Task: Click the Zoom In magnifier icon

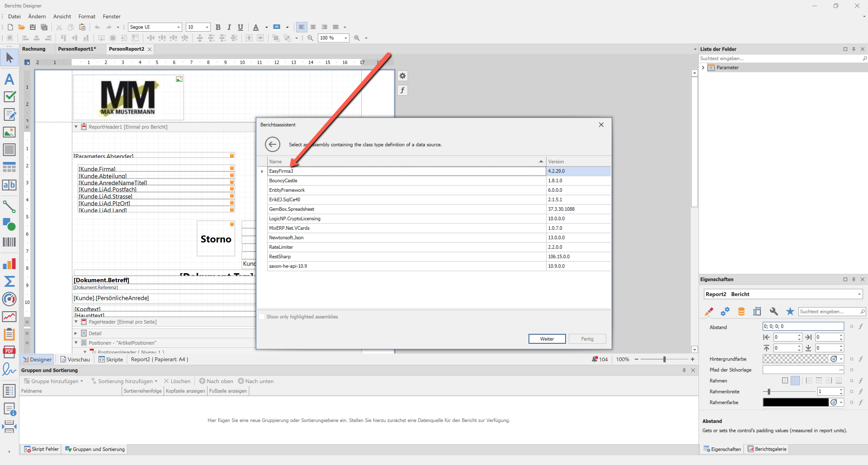Action: click(x=357, y=38)
